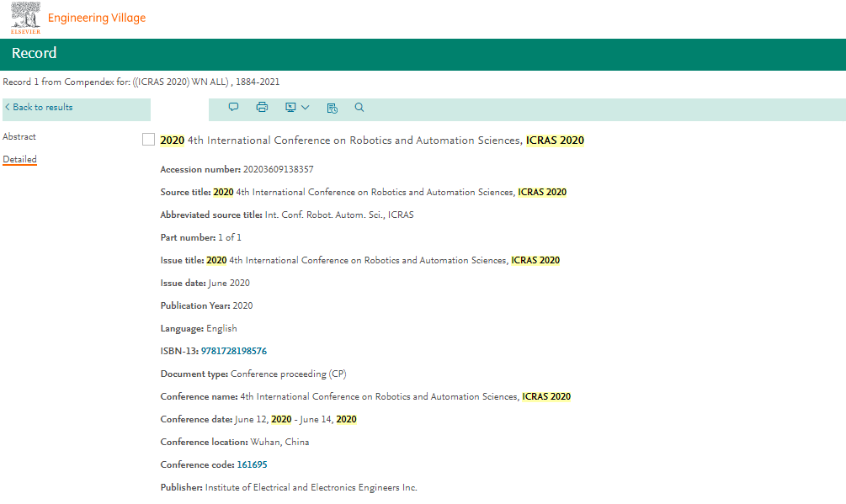Image resolution: width=846 pixels, height=504 pixels.
Task: Click the comment speech bubble icon
Action: (x=234, y=107)
